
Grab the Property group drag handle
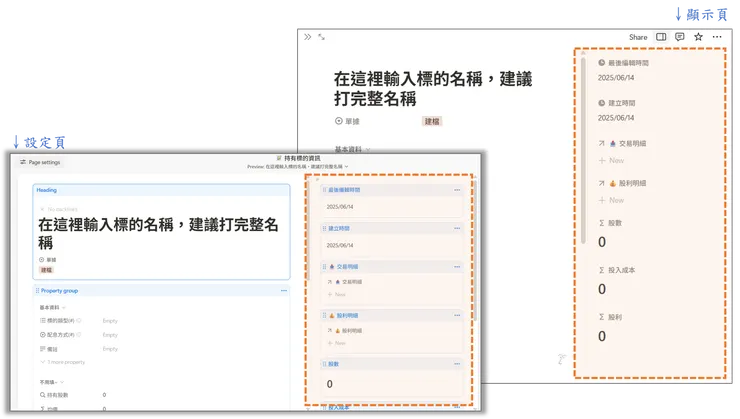coord(37,291)
